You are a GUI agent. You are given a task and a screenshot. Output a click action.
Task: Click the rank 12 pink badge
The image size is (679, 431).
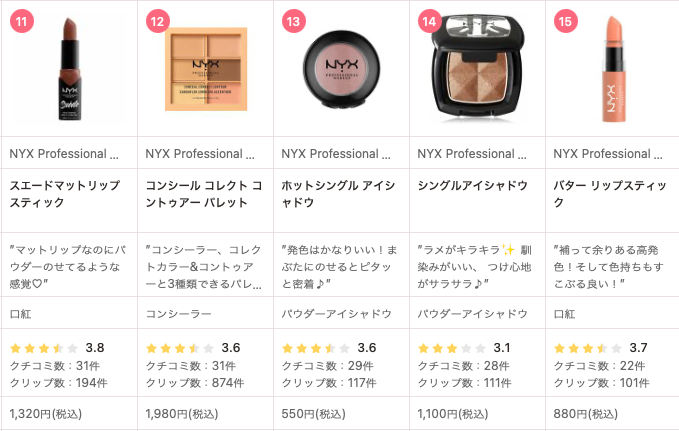[x=158, y=21]
